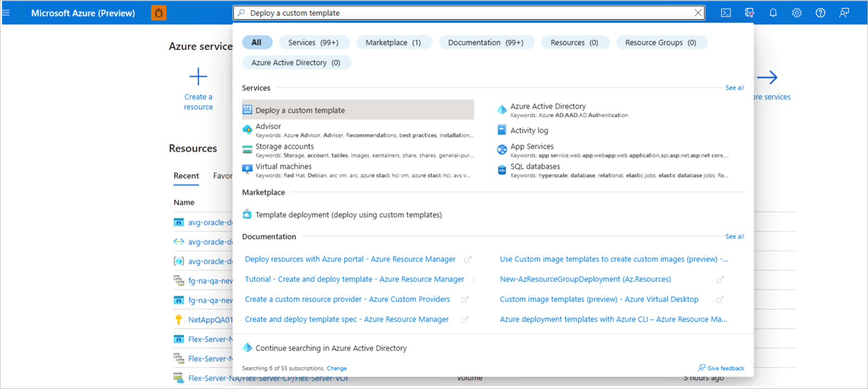
Task: Open Custom image templates (preview) doc link
Action: (x=599, y=299)
